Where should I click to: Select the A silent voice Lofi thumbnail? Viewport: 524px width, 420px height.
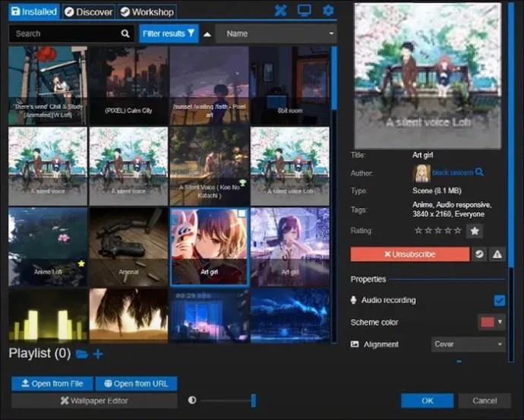coord(290,166)
